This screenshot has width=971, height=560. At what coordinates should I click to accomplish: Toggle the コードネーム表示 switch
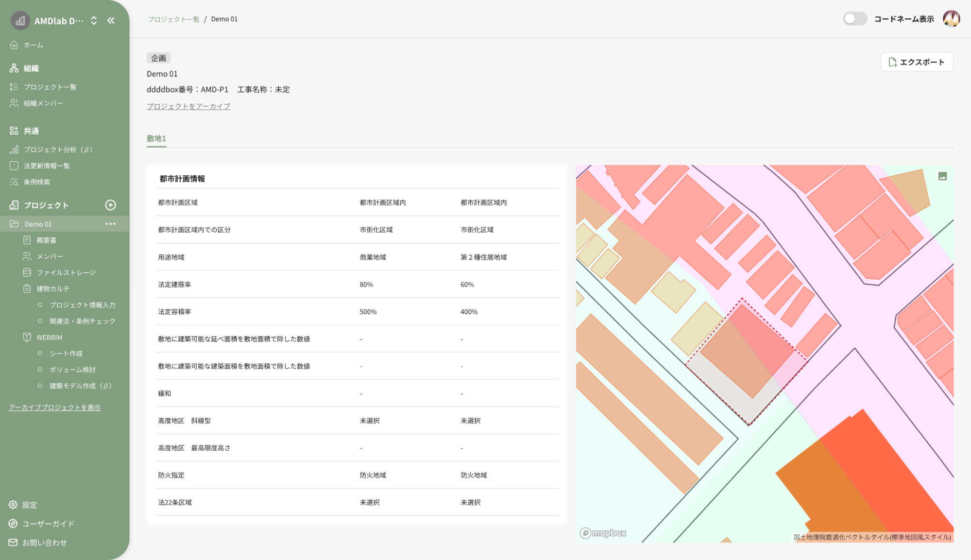pyautogui.click(x=854, y=19)
